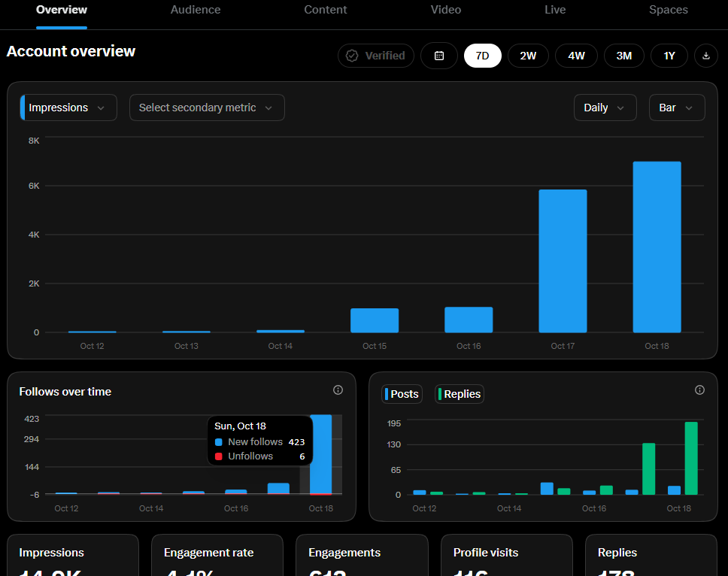Click the Oct 17 impressions bar
Image resolution: width=728 pixels, height=576 pixels.
[563, 261]
